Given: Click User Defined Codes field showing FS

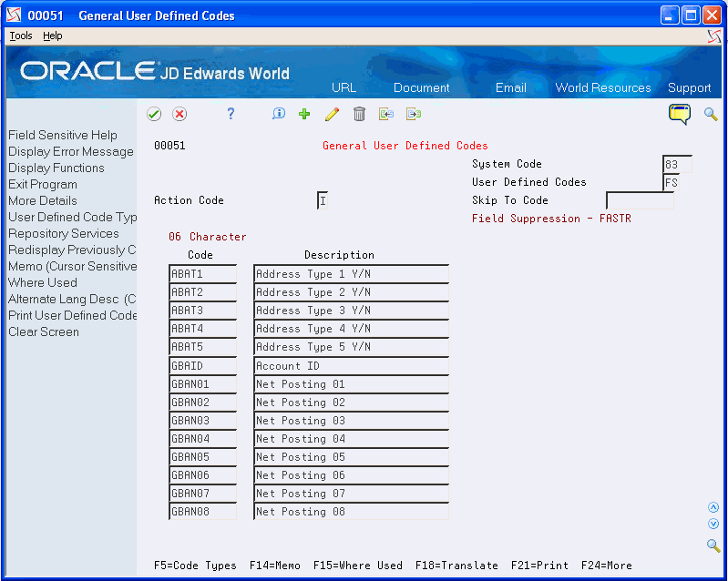Looking at the screenshot, I should [672, 182].
